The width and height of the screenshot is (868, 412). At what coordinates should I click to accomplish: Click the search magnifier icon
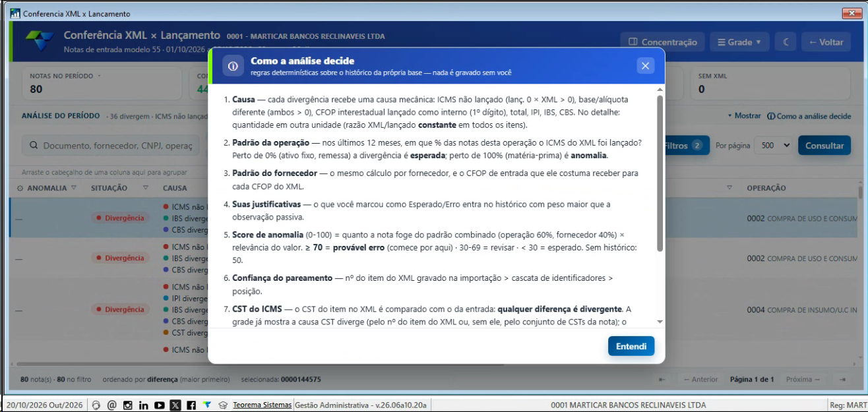tap(34, 146)
